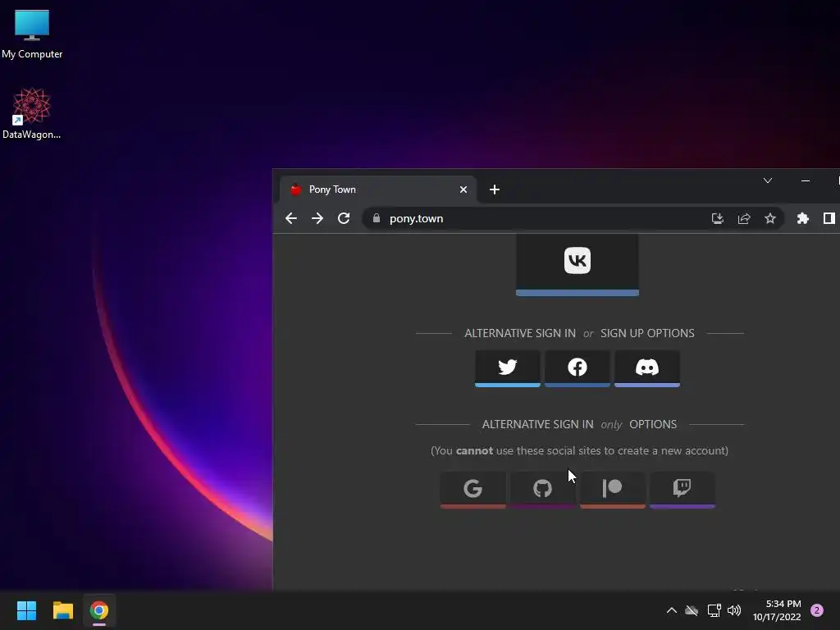Sign in with Twitch

[x=682, y=489]
